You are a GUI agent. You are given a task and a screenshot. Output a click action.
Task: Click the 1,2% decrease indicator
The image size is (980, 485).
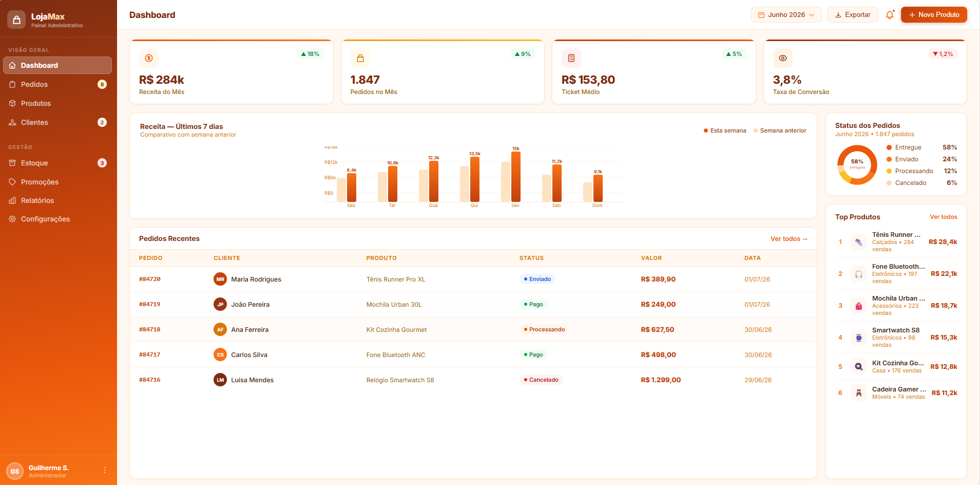943,54
